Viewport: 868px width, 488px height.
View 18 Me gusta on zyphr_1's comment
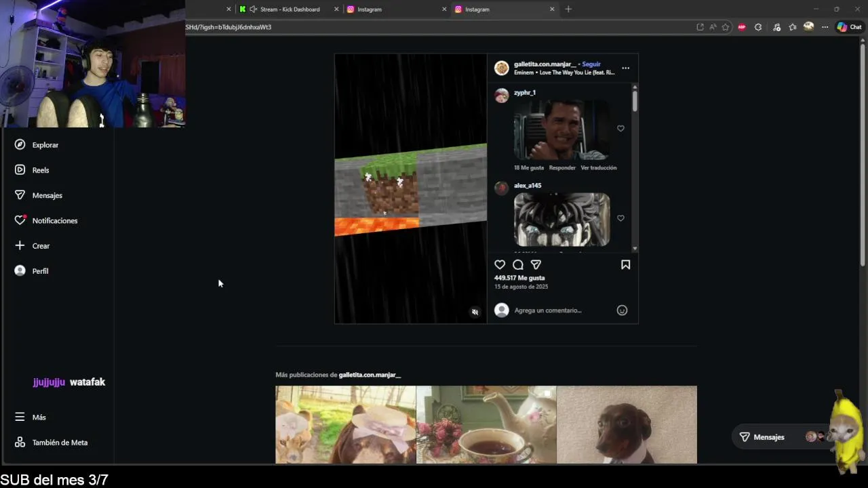529,167
